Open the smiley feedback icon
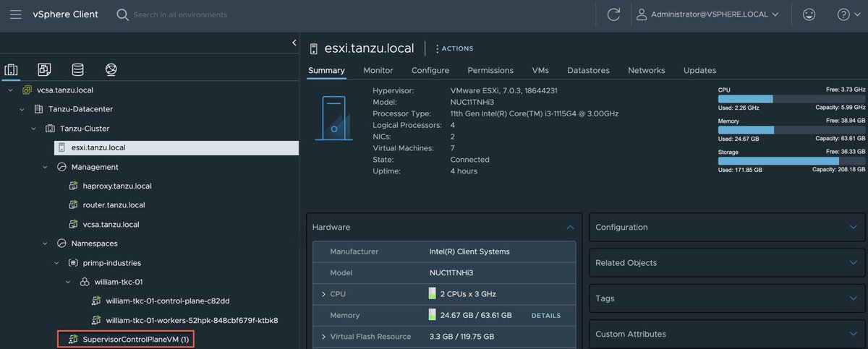Image resolution: width=868 pixels, height=349 pixels. pos(809,14)
